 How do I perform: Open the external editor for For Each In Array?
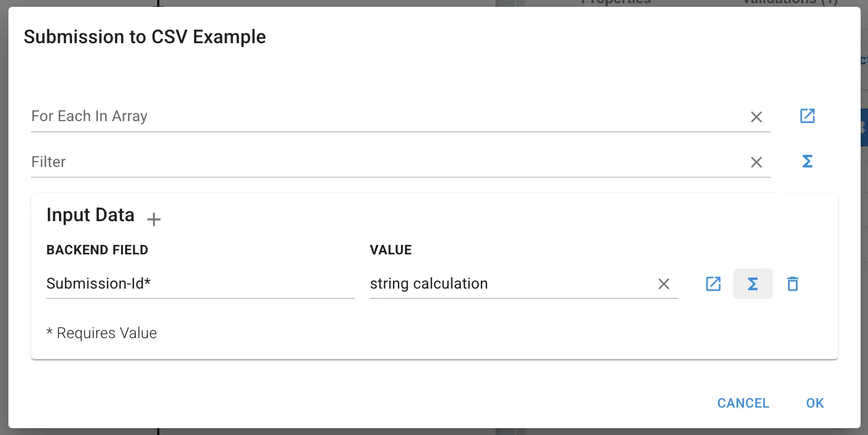click(x=808, y=116)
